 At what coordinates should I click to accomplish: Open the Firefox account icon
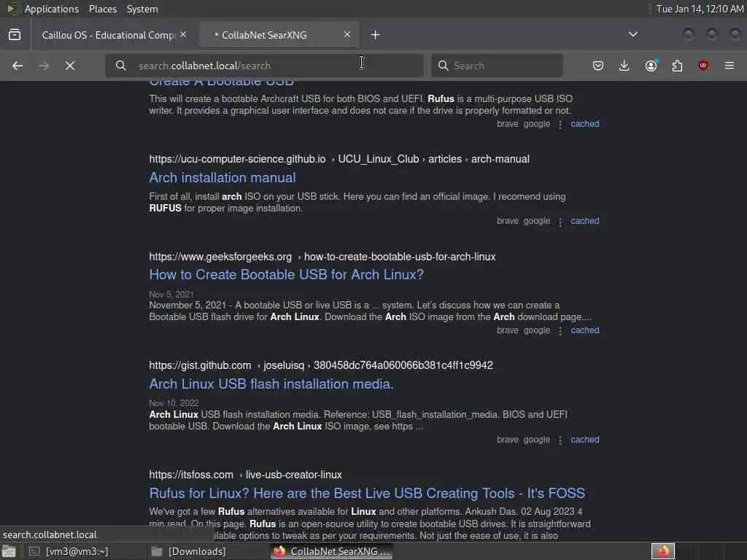click(x=651, y=66)
